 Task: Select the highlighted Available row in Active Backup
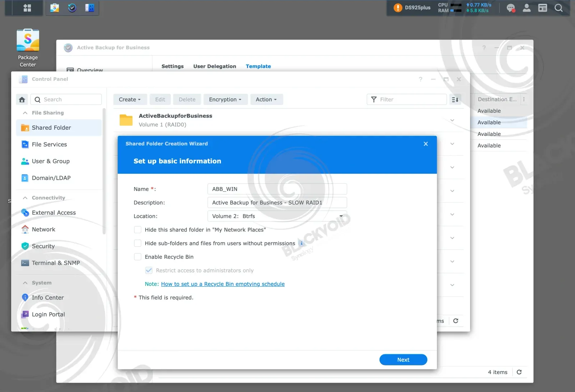tap(498, 123)
